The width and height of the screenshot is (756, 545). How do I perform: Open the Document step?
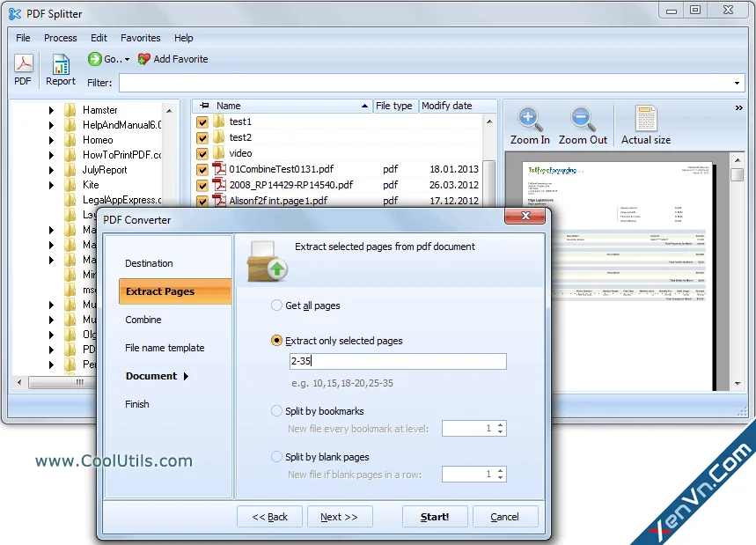pyautogui.click(x=157, y=376)
